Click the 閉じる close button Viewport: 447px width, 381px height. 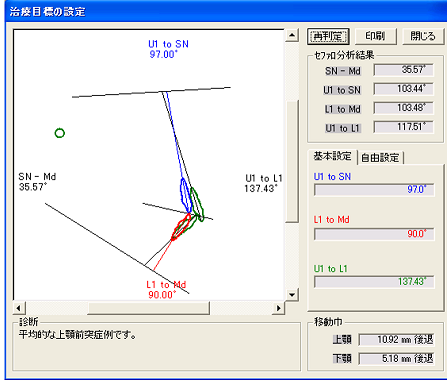click(x=423, y=36)
